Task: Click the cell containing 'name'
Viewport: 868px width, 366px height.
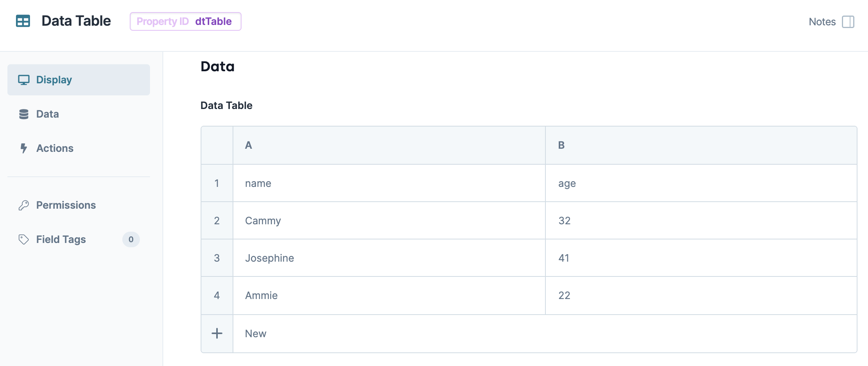Action: coord(389,183)
